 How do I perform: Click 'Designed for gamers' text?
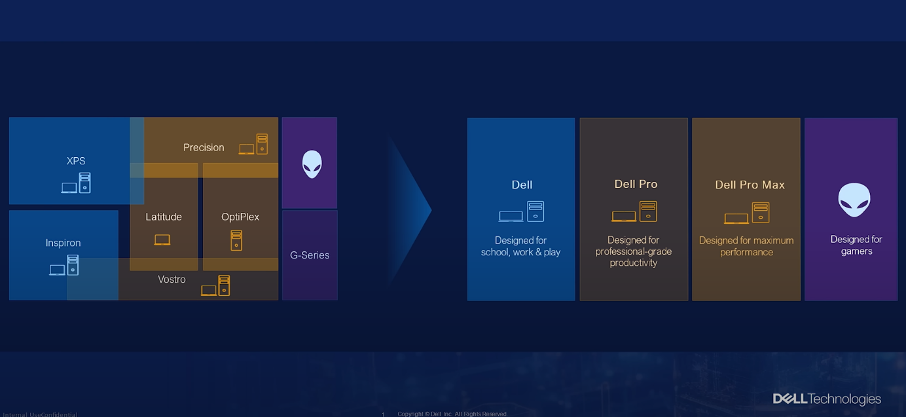856,245
